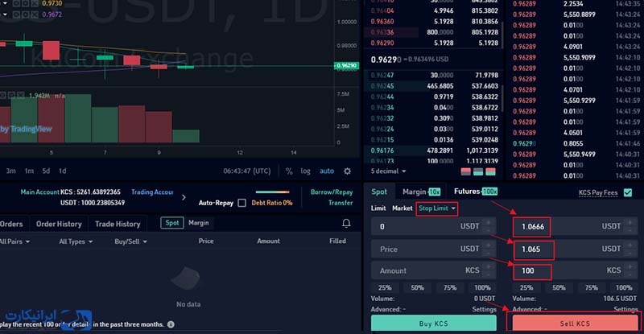Set buy amount to 25%
This screenshot has width=644, height=334.
pos(385,287)
